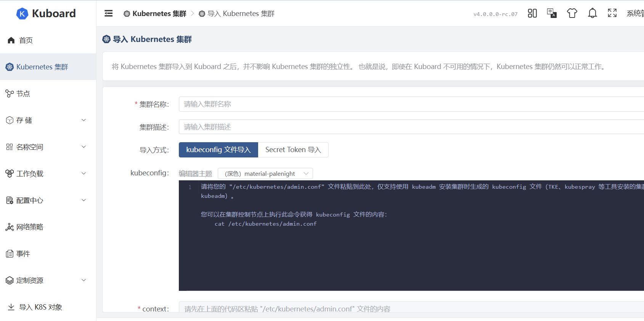Click the Kuboard logo icon
The height and width of the screenshot is (321, 644).
22,14
